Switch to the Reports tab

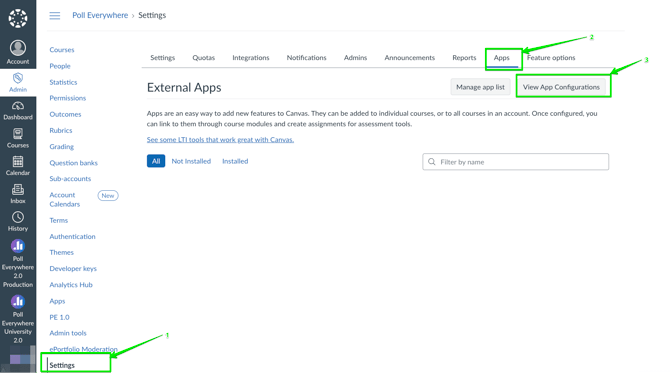464,58
